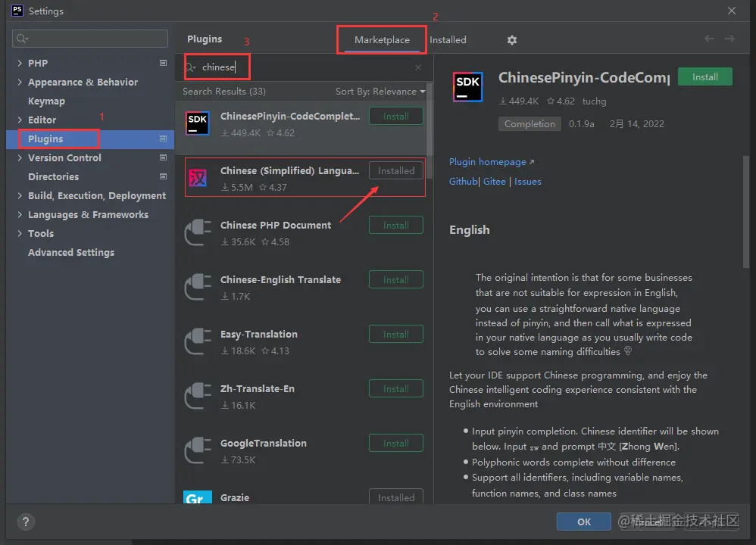Click the Plugins project-level settings icon
Viewport: 756px width, 545px height.
click(163, 139)
